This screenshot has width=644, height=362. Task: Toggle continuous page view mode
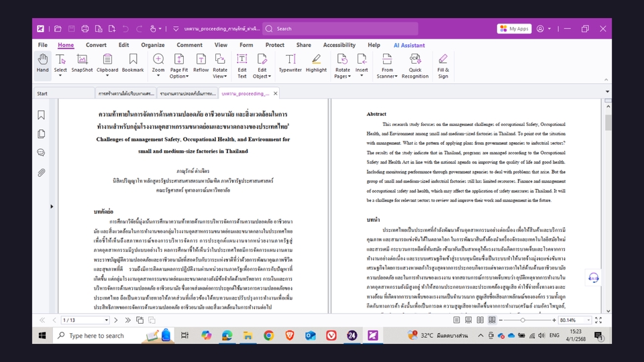click(x=468, y=320)
